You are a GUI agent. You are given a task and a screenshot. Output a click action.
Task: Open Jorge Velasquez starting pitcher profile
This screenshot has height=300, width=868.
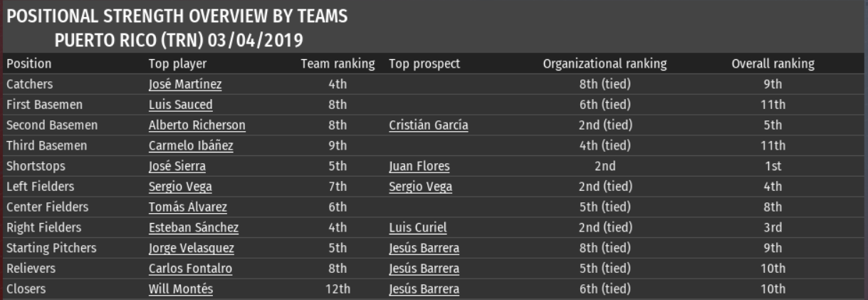click(191, 249)
